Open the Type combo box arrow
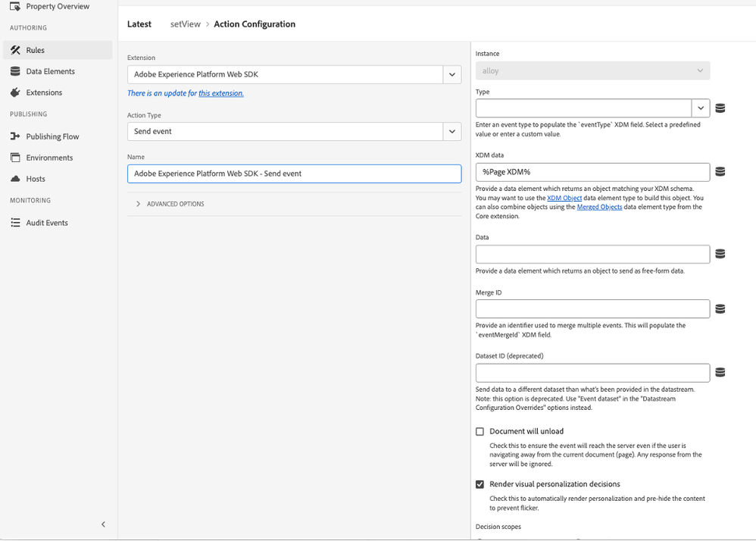The height and width of the screenshot is (541, 756). click(700, 108)
